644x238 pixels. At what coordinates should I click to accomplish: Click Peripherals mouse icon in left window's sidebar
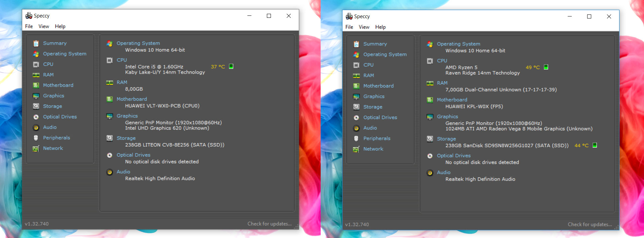36,138
